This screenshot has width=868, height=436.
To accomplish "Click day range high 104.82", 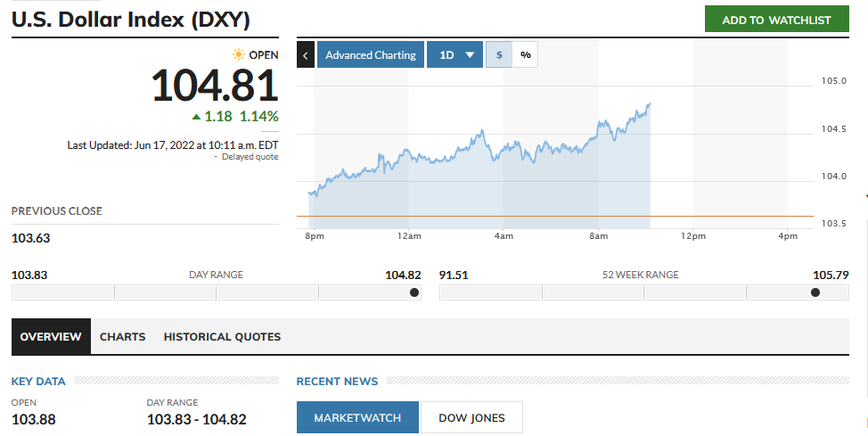I will 403,275.
